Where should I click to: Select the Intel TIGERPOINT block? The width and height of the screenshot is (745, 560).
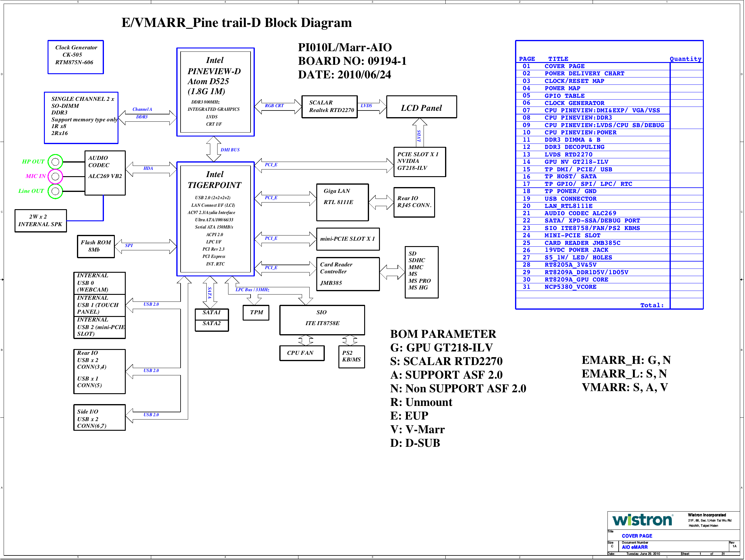(x=215, y=219)
